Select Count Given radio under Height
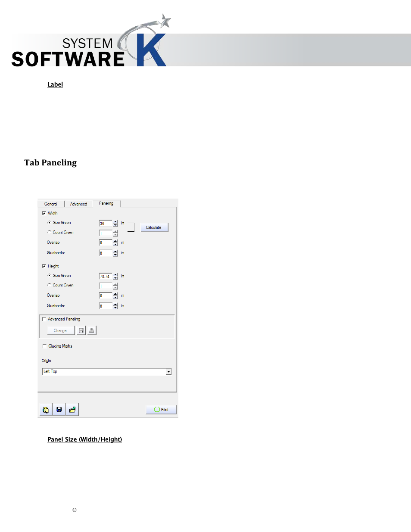Image resolution: width=411 pixels, height=532 pixels. pos(49,285)
